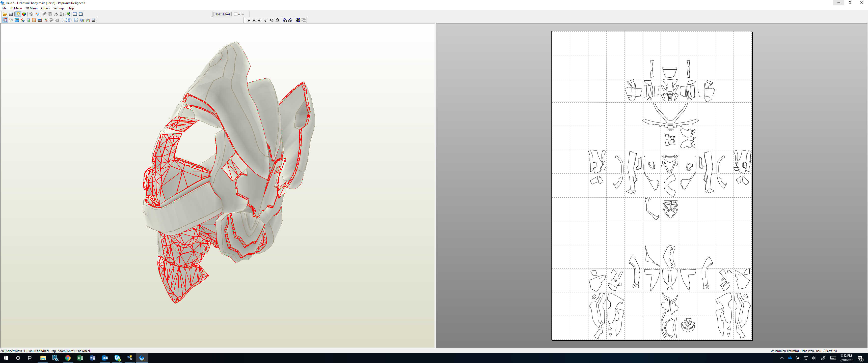Enable the Auto checkbox
The width and height of the screenshot is (868, 363).
(x=236, y=14)
